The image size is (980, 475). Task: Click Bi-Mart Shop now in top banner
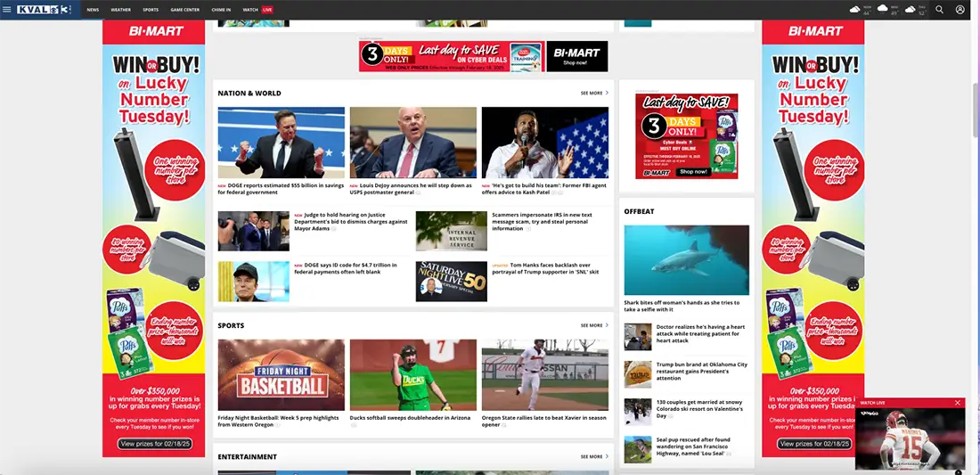[575, 62]
